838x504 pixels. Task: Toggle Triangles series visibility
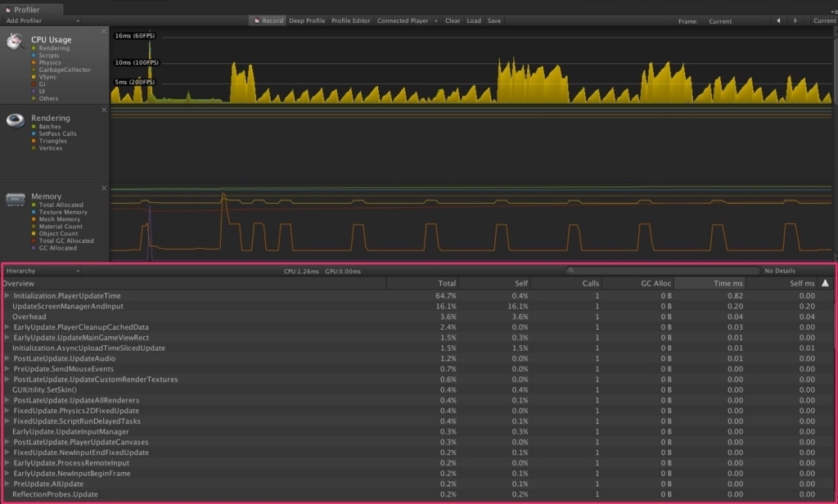[34, 141]
